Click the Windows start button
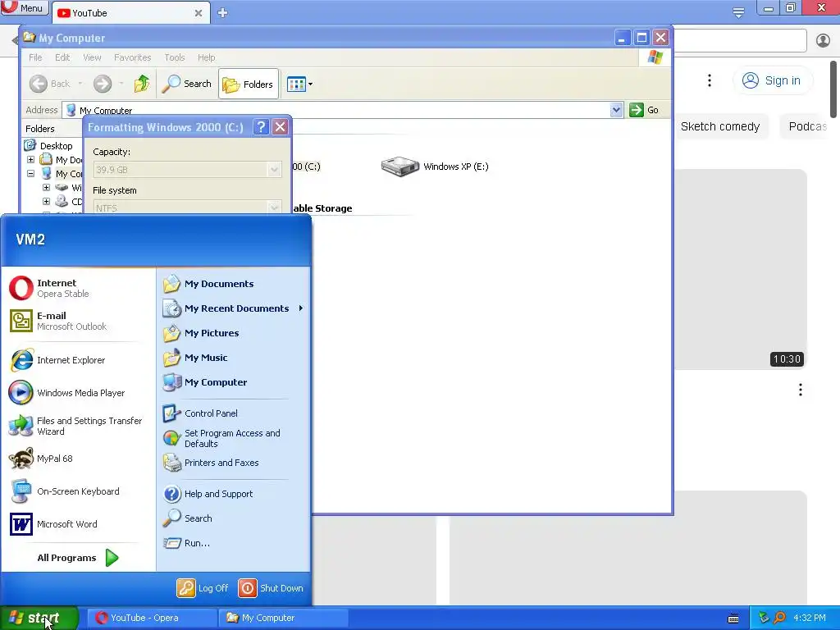The image size is (840, 630). coord(39,618)
